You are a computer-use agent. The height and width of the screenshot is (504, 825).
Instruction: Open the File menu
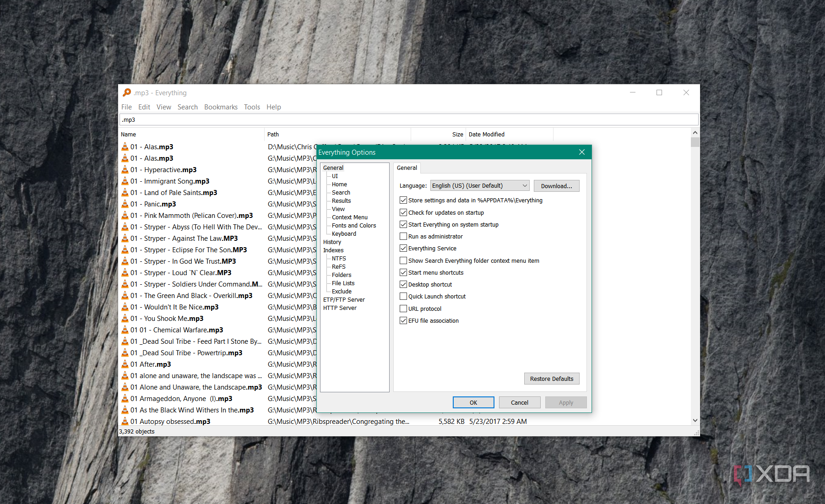point(126,107)
